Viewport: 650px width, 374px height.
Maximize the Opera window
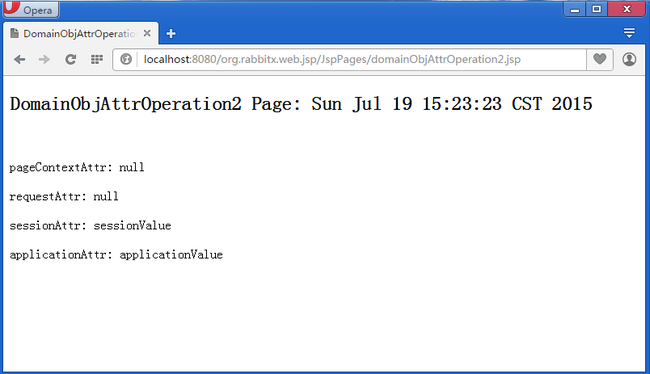click(x=597, y=10)
